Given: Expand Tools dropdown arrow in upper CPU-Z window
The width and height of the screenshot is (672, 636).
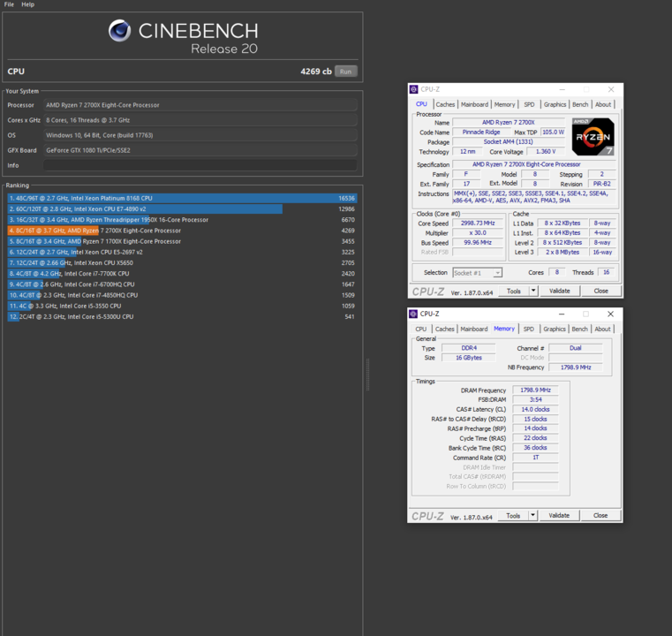Looking at the screenshot, I should click(x=533, y=291).
